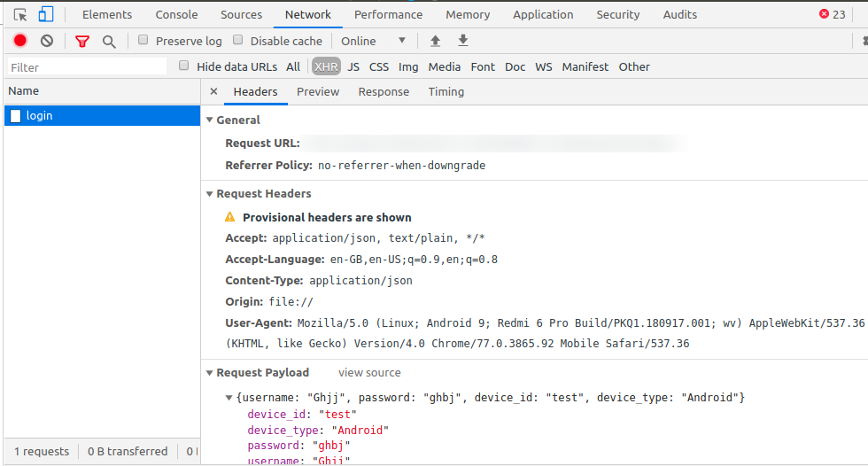Stop recording network log with red button
This screenshot has width=868, height=466.
pos(19,41)
